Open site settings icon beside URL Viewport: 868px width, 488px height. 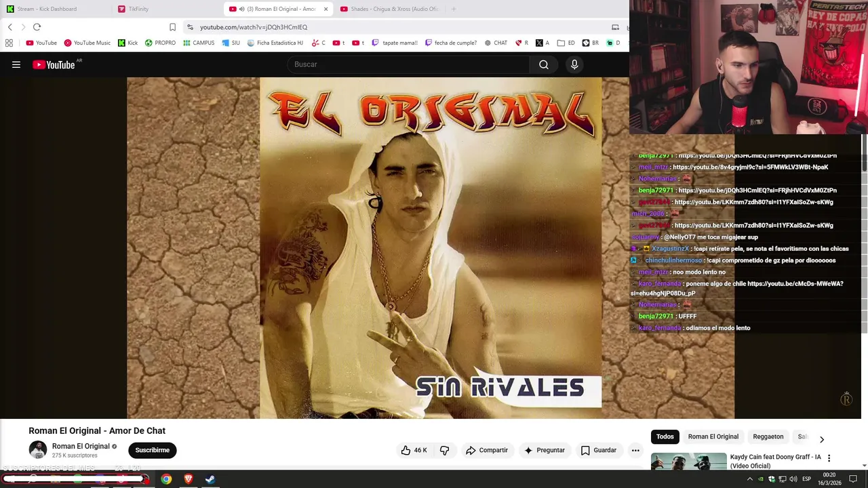[x=191, y=27]
